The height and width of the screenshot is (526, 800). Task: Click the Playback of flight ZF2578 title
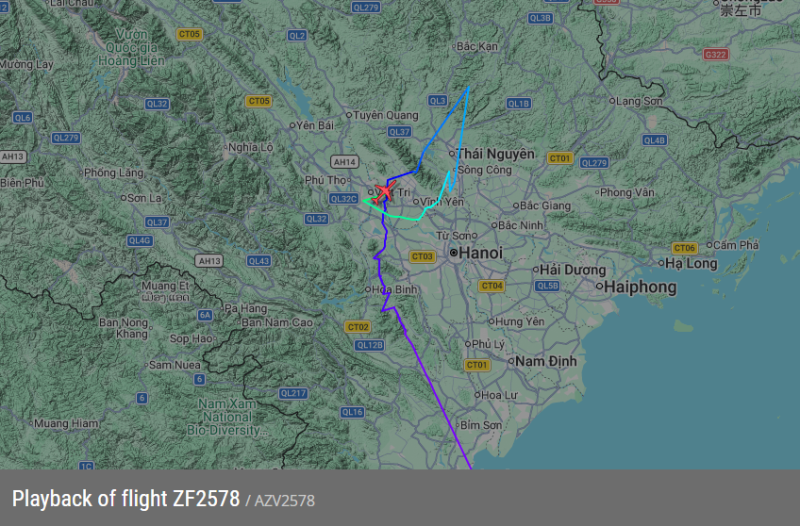pos(126,498)
